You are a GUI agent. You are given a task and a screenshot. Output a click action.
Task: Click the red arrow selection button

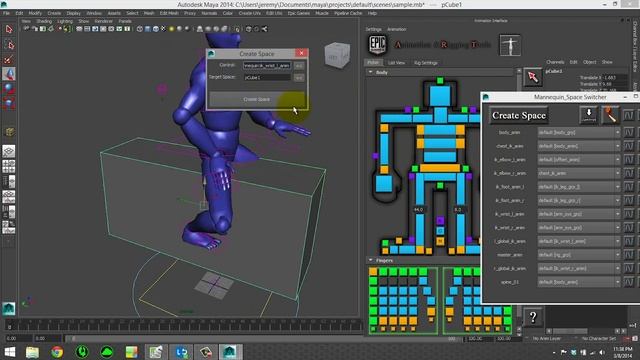pos(533,77)
